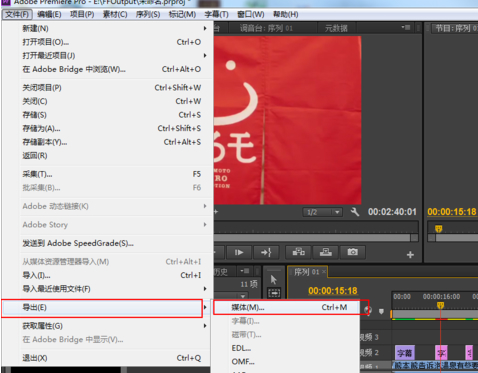Open the 标记(M) menu
Screen dimensions: 478x373
tap(182, 15)
